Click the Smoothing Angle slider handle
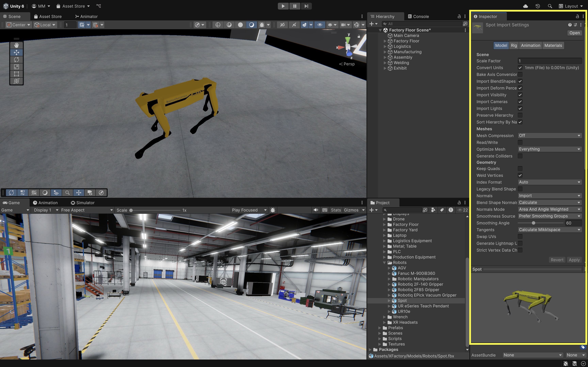588x367 pixels. pyautogui.click(x=534, y=223)
